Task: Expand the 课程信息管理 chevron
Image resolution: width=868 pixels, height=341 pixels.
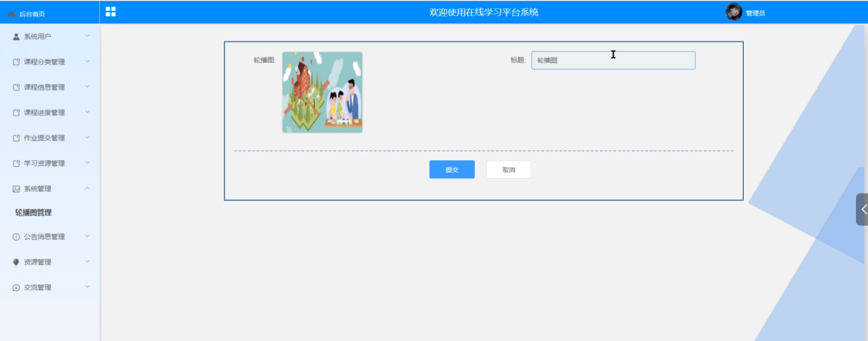Action: point(88,87)
